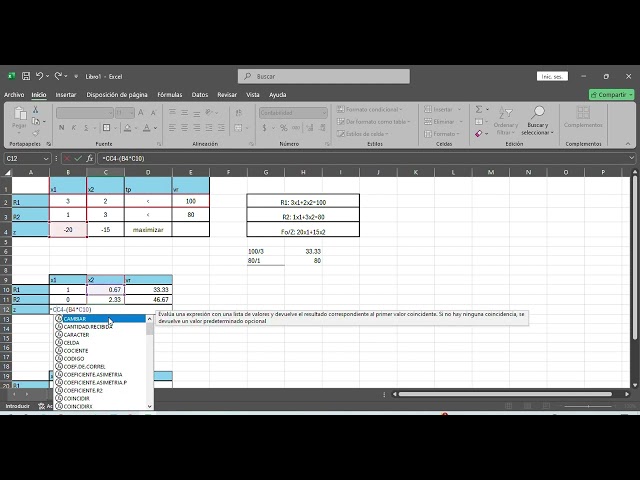
Task: Click the Paste (Pegar) clipboard icon
Action: click(19, 113)
